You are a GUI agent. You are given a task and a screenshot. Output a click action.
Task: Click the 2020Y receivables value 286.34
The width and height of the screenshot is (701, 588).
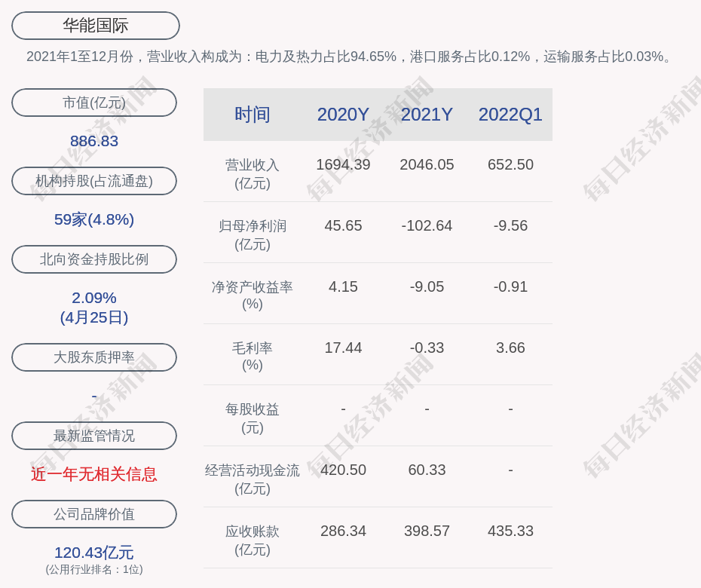pos(344,531)
